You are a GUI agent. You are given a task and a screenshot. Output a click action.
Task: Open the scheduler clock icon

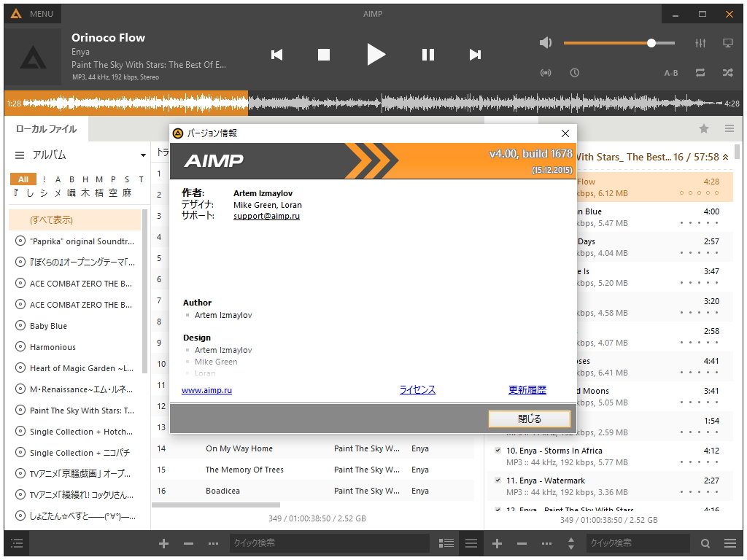[x=575, y=73]
